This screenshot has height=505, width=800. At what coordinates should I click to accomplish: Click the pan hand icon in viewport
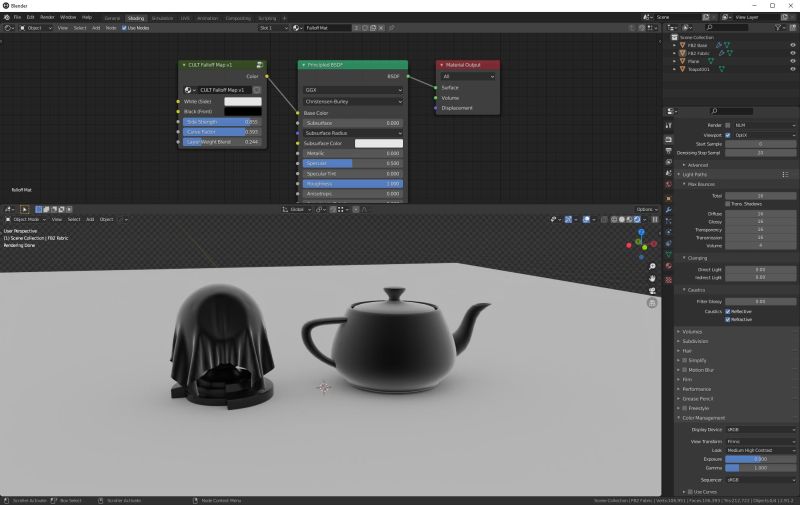click(x=652, y=279)
